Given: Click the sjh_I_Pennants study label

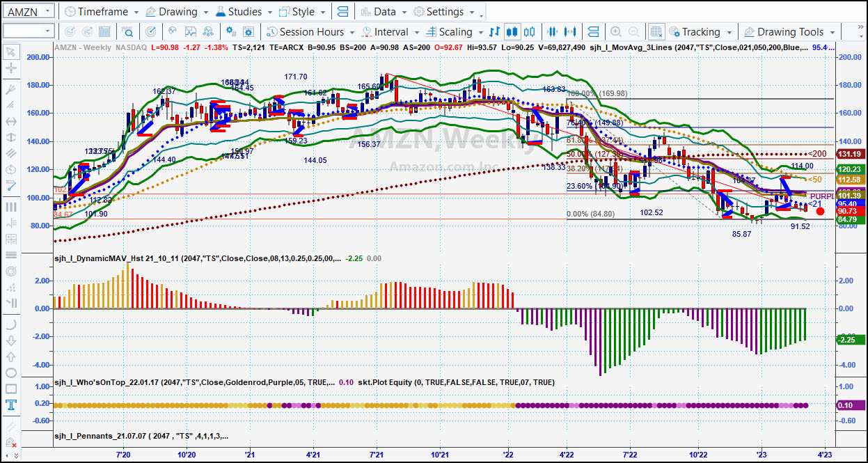Looking at the screenshot, I should (x=141, y=436).
